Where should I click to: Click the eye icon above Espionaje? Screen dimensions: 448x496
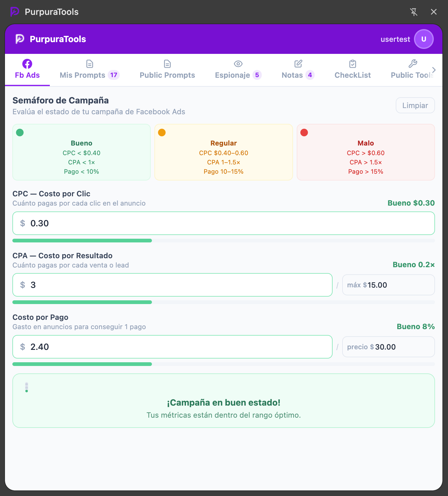pos(238,64)
